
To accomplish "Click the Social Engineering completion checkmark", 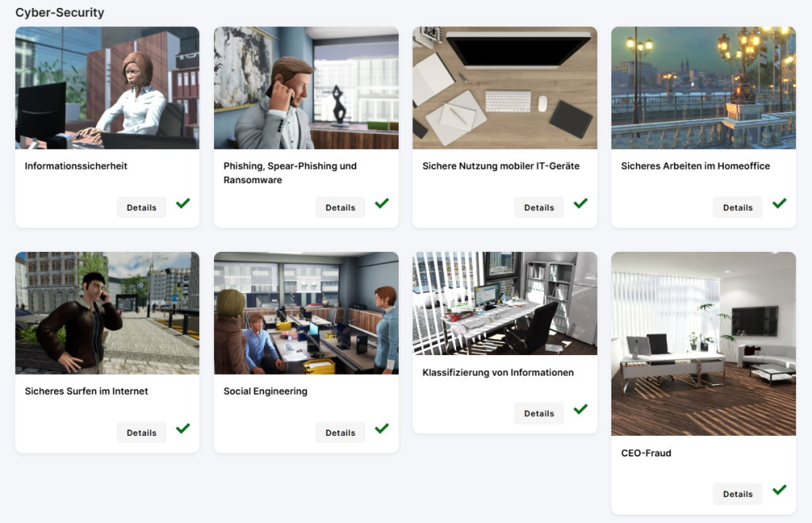I will click(381, 429).
